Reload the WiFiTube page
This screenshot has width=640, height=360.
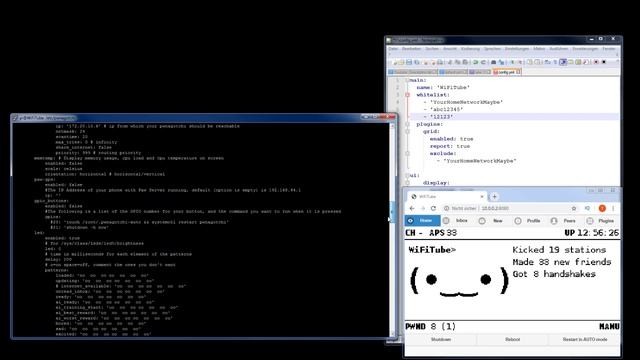coord(433,208)
